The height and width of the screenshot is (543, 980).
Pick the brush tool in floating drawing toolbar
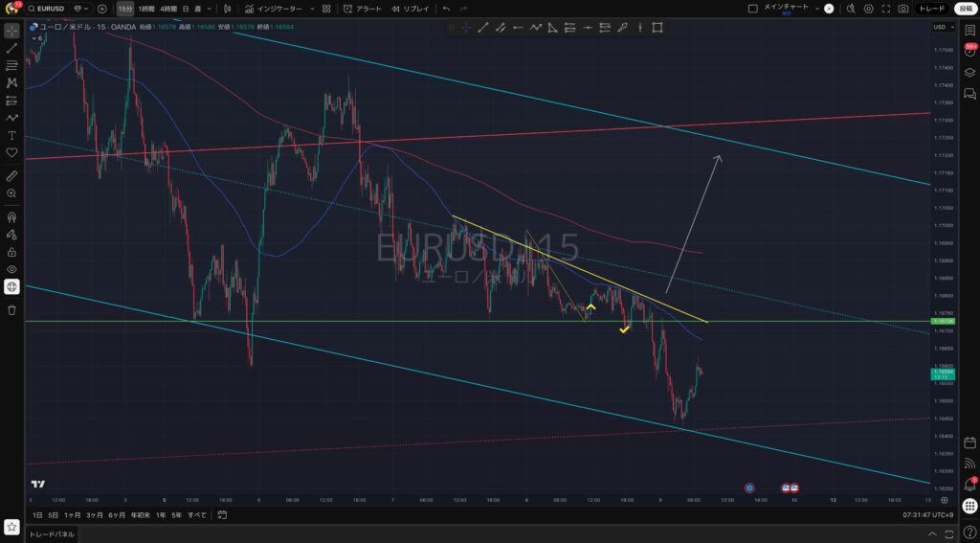coord(622,28)
